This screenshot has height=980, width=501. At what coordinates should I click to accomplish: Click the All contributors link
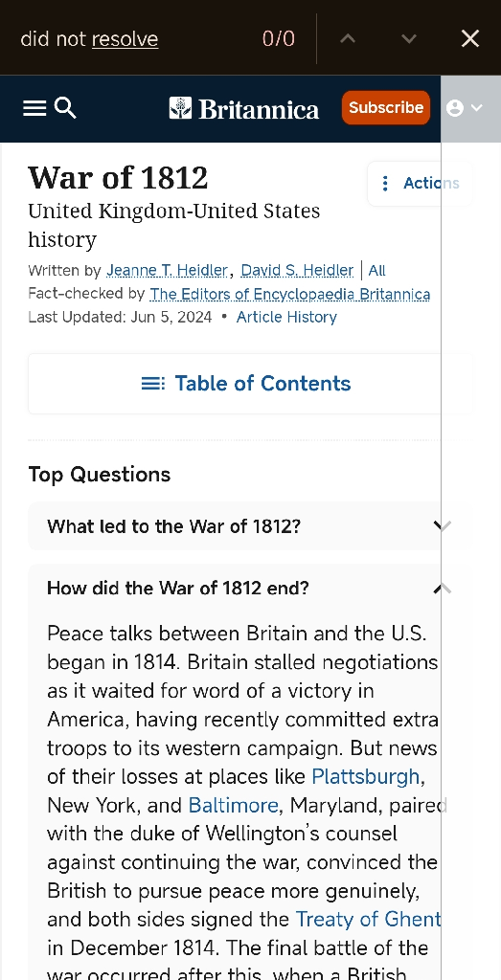pyautogui.click(x=377, y=271)
